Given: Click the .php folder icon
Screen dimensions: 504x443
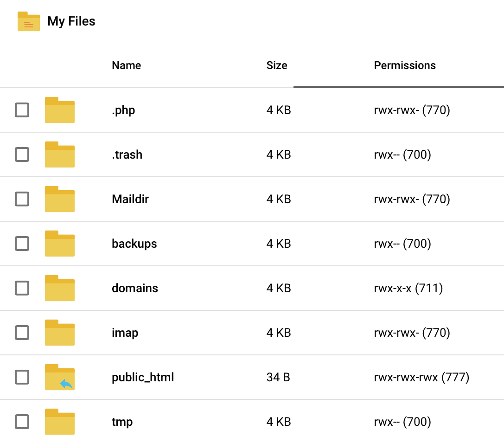Looking at the screenshot, I should (59, 110).
